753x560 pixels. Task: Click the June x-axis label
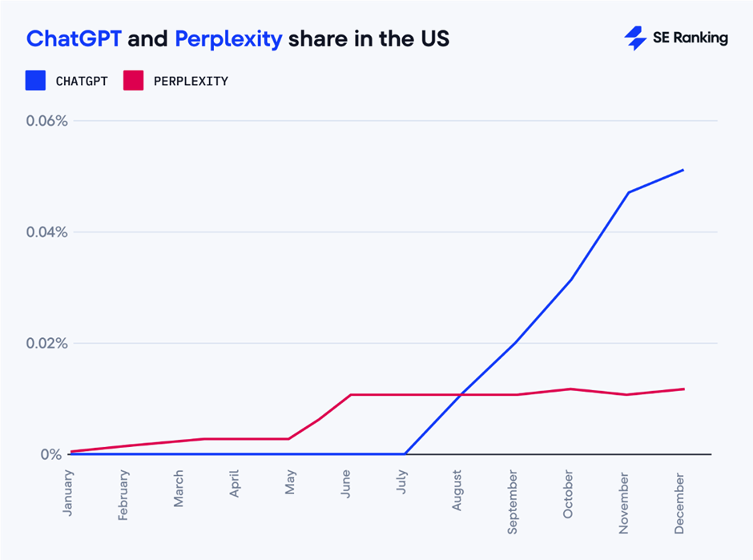[x=346, y=484]
